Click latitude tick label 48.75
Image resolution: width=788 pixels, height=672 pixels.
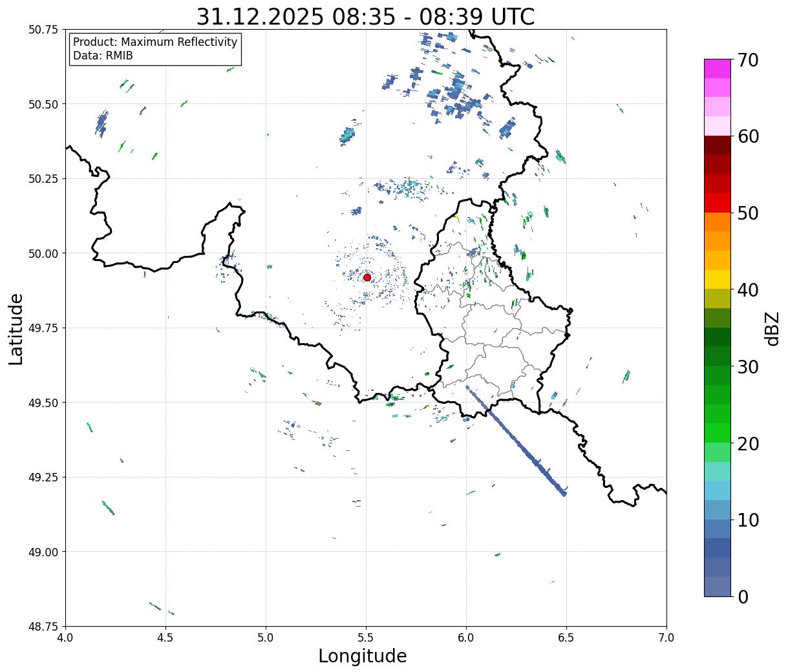point(43,626)
